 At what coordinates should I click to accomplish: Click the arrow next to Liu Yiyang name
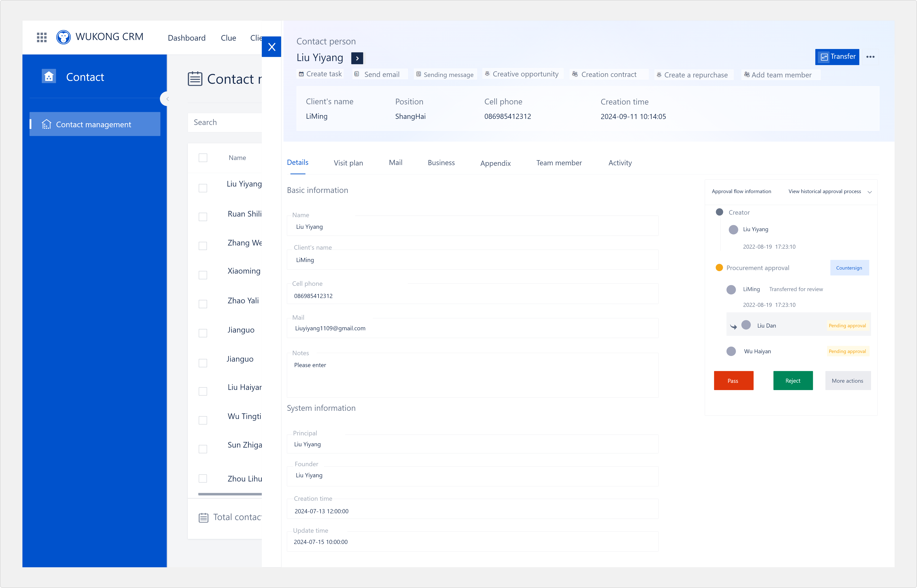coord(357,58)
